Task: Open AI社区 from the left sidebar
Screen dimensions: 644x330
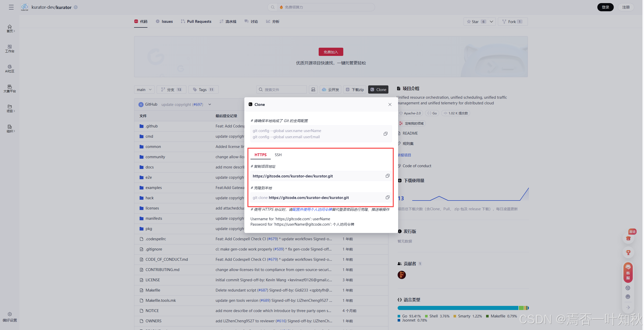Action: 10,69
